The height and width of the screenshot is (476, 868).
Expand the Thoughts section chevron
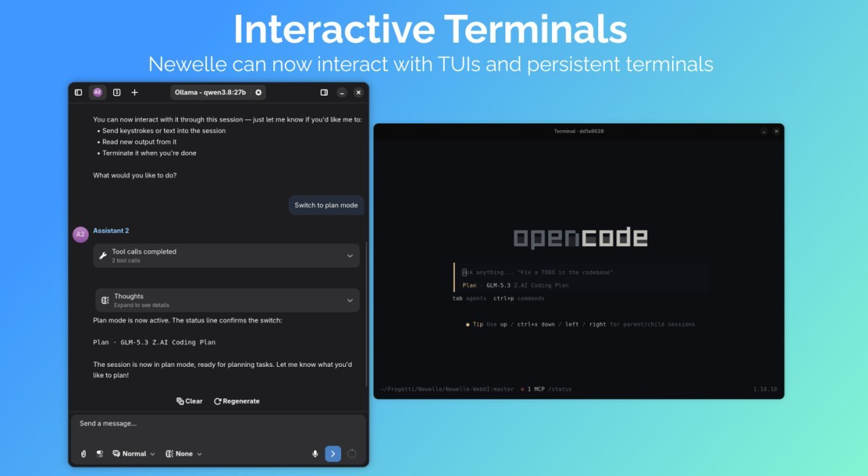point(350,300)
